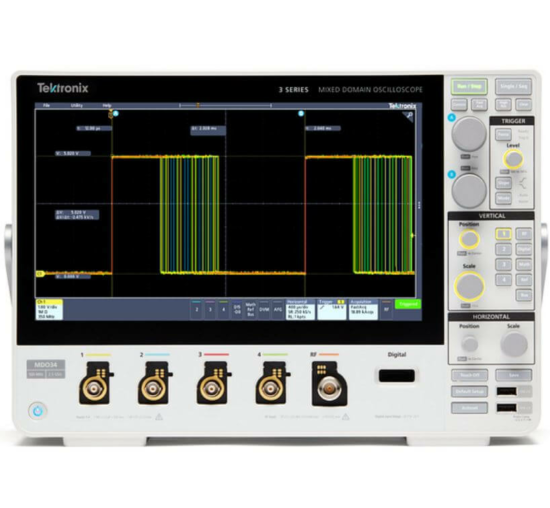Click the cursor delta-time readout
Viewport: 550px width, 508px height.
click(x=208, y=131)
